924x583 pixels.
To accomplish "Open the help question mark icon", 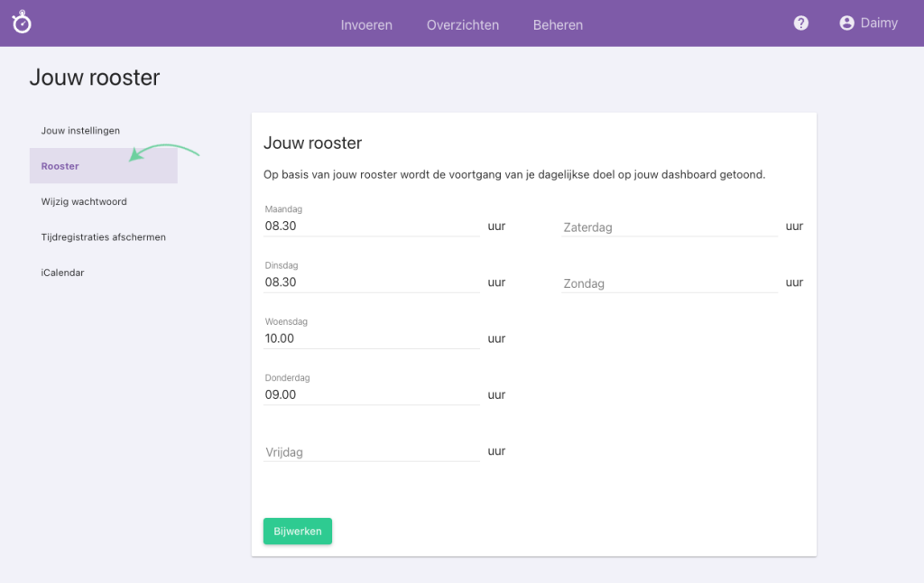I will pyautogui.click(x=800, y=23).
